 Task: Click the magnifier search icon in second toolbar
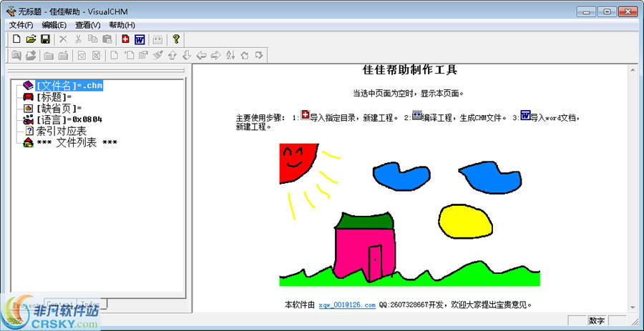(x=16, y=55)
